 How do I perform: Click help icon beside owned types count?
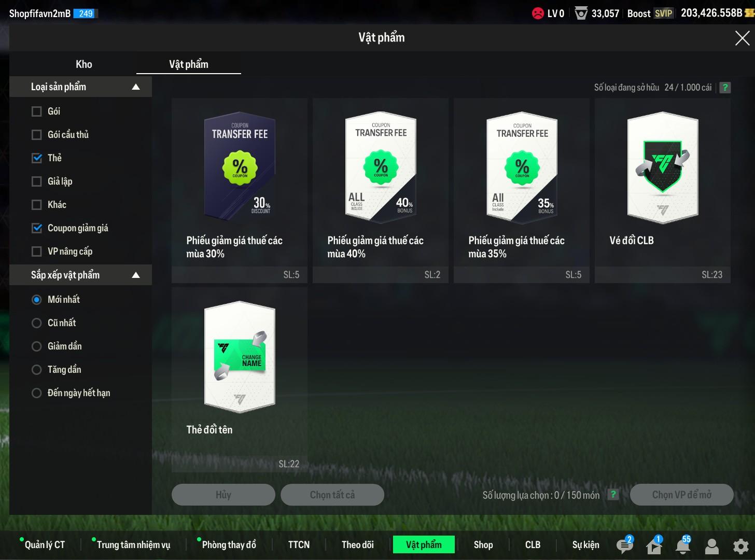725,88
